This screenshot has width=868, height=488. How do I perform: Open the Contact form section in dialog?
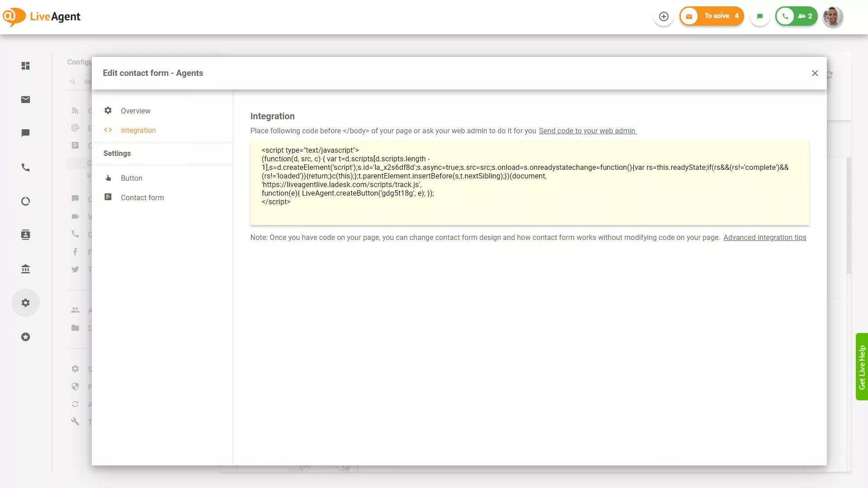point(142,197)
